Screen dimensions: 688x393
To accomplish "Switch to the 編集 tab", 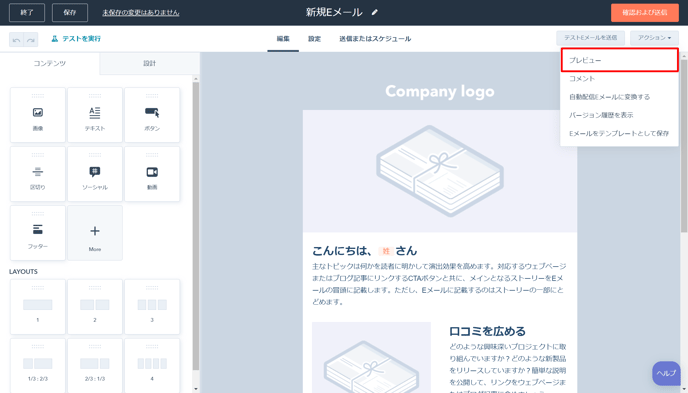I will click(283, 39).
